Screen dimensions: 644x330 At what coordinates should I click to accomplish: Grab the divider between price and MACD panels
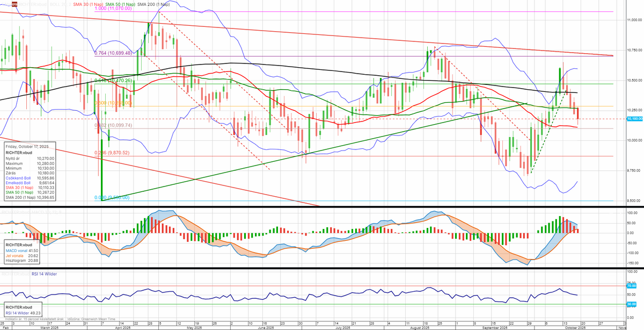click(x=322, y=207)
